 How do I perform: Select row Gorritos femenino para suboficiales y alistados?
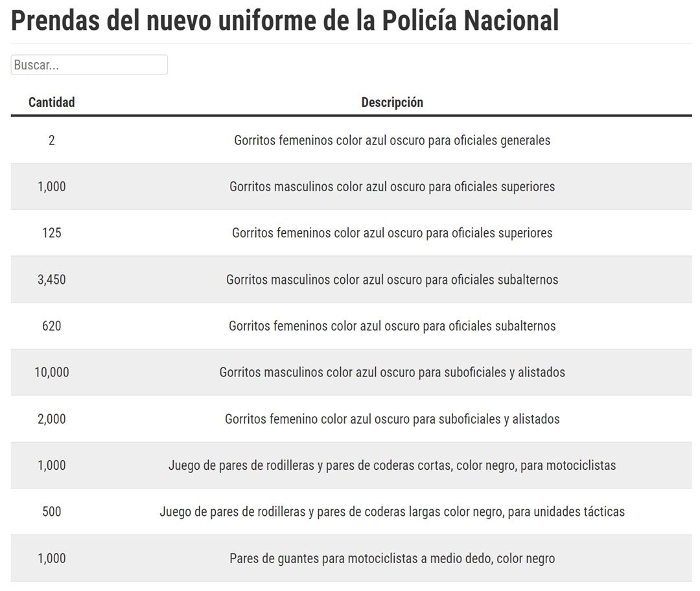pyautogui.click(x=351, y=419)
